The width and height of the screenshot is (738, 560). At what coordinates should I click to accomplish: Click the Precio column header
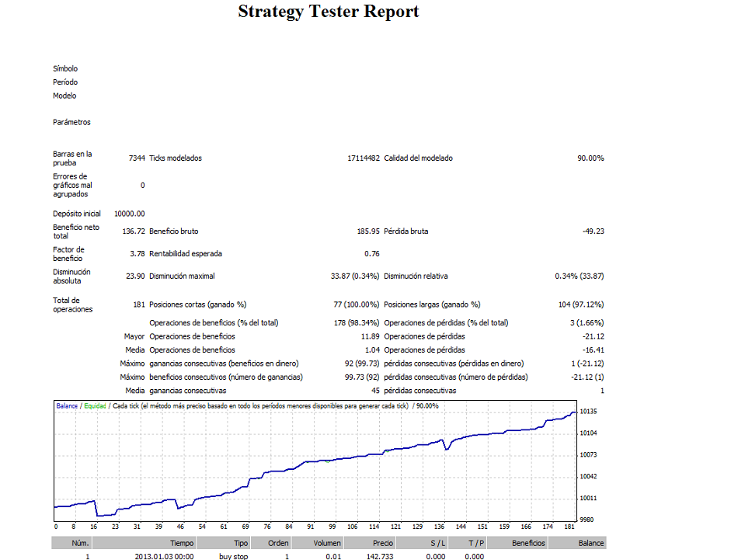(381, 543)
